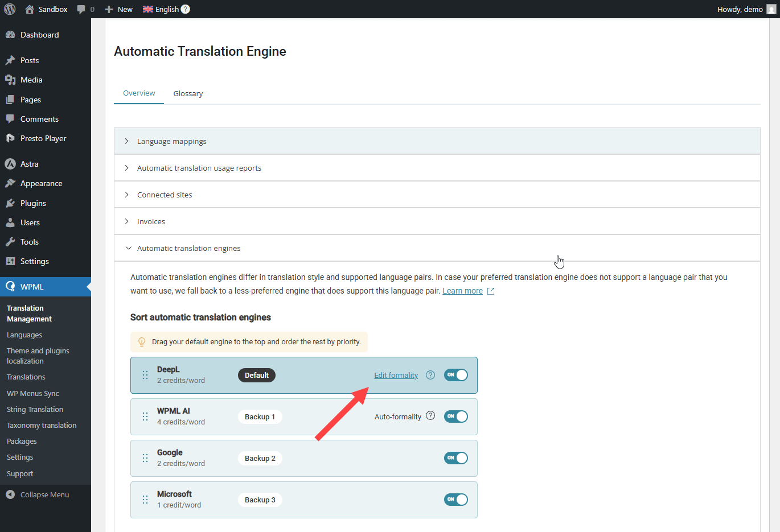Click help icon beside Auto-formality
This screenshot has height=532, width=780.
pyautogui.click(x=430, y=416)
